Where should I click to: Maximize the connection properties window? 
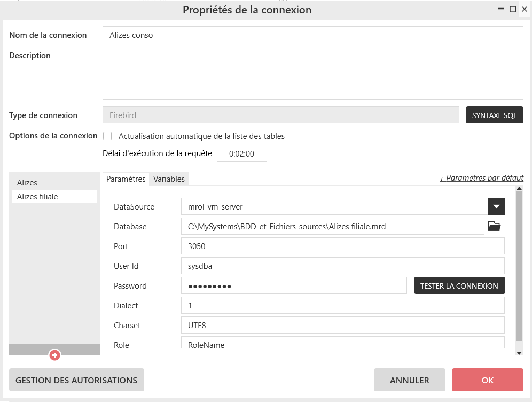coord(513,9)
